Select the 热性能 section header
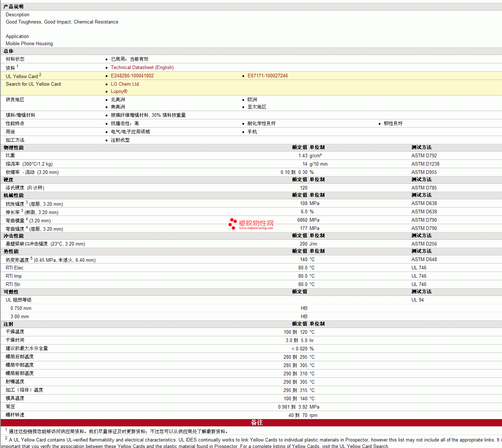 [x=11, y=252]
